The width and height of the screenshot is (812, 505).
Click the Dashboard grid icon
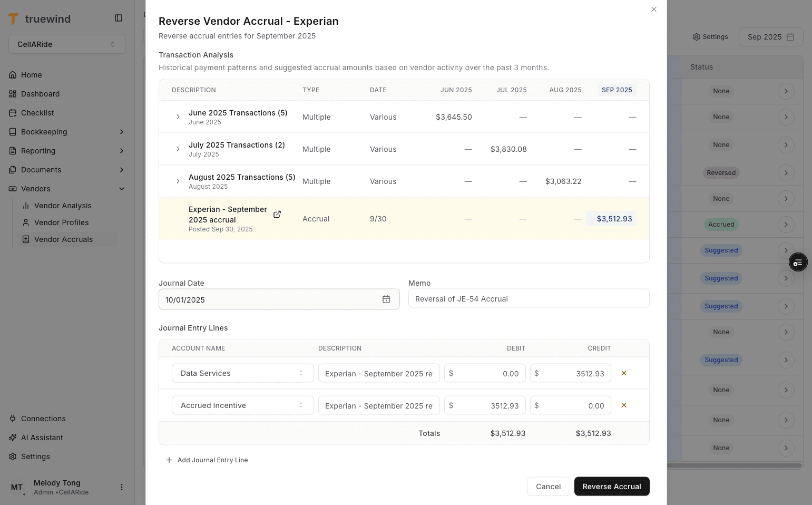tap(13, 94)
